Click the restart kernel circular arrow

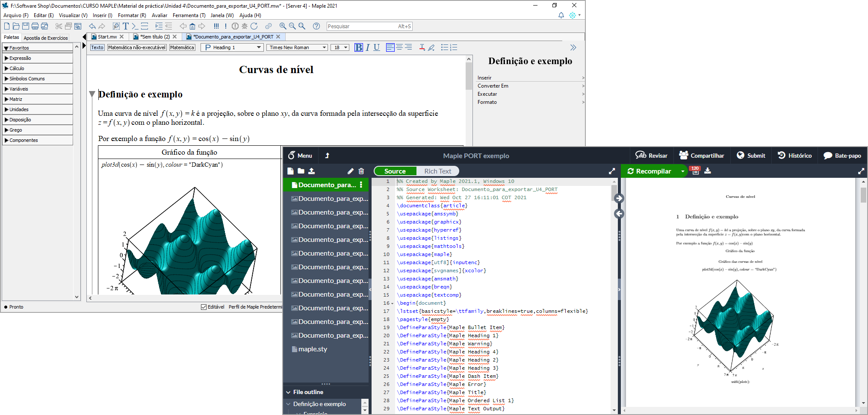[254, 26]
